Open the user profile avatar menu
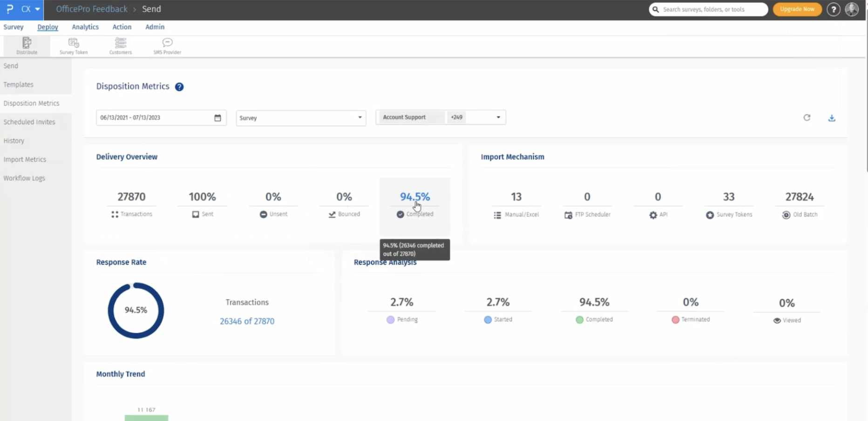The width and height of the screenshot is (868, 421). point(852,9)
